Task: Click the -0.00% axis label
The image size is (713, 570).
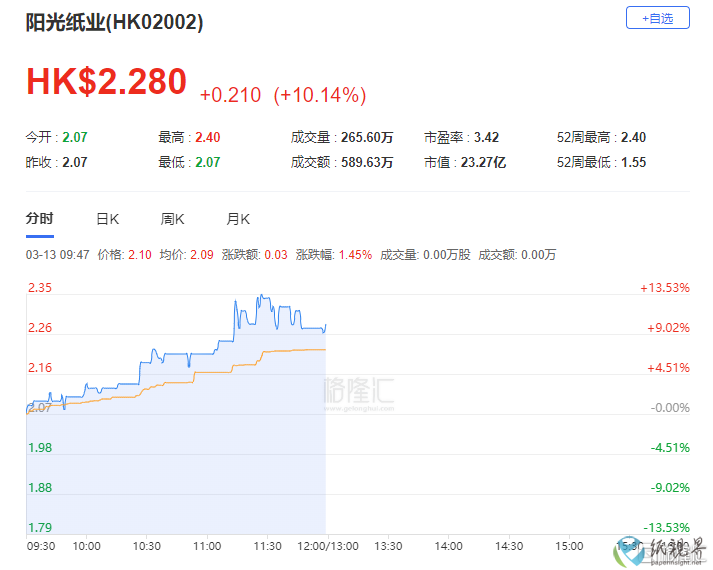Action: 670,408
